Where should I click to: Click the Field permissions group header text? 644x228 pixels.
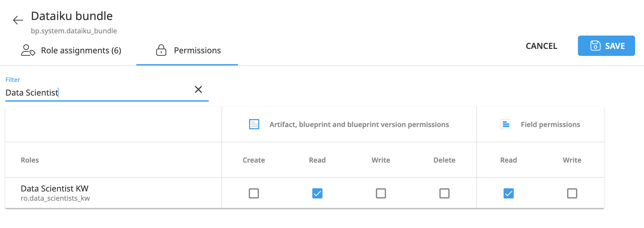coord(550,124)
